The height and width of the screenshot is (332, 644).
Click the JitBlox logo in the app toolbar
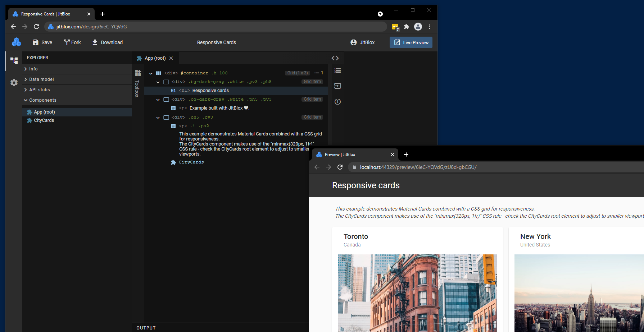[x=17, y=42]
